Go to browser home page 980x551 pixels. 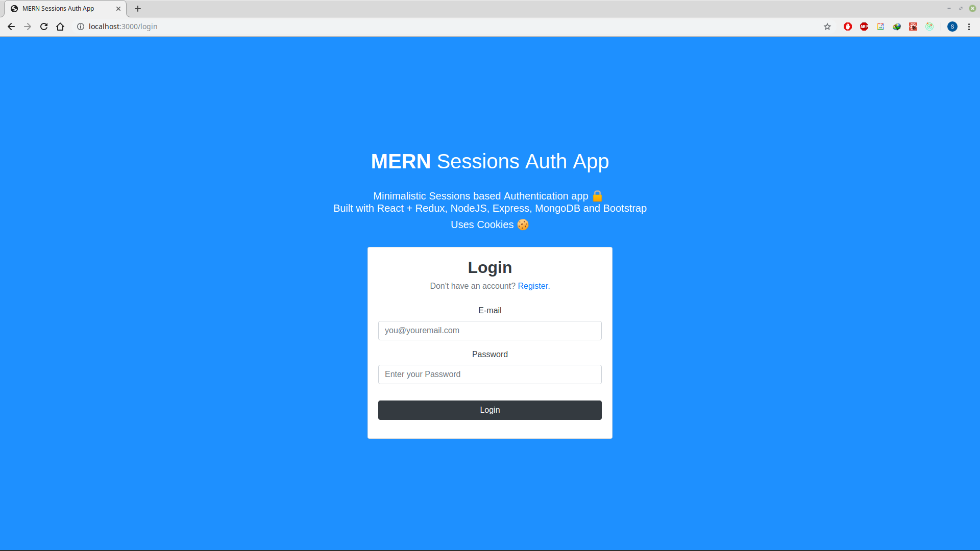pyautogui.click(x=60, y=27)
